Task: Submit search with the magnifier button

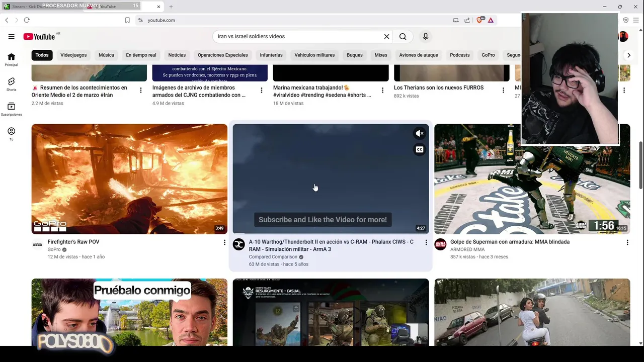Action: coord(403,36)
